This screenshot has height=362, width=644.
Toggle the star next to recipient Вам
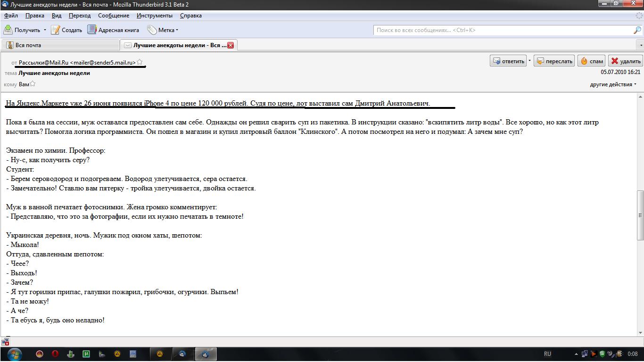pos(33,84)
